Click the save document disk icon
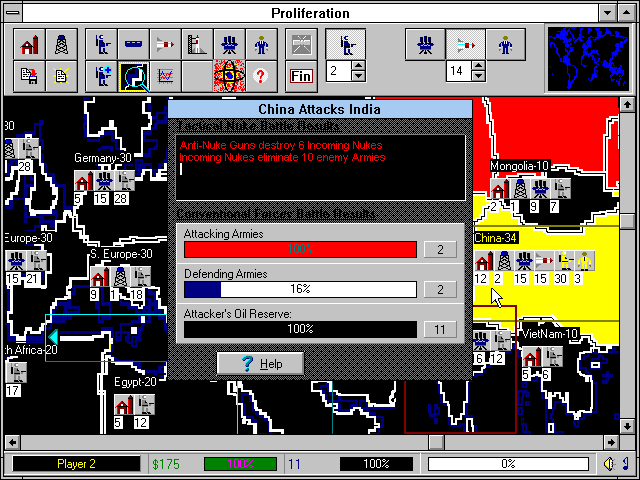Viewport: 640px width, 480px height. [x=29, y=76]
